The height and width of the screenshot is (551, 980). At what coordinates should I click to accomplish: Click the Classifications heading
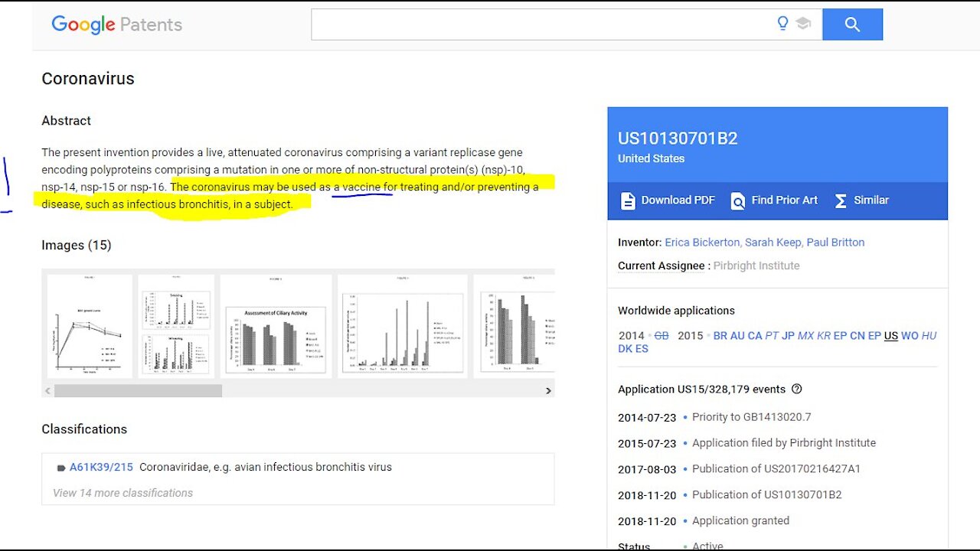click(84, 429)
